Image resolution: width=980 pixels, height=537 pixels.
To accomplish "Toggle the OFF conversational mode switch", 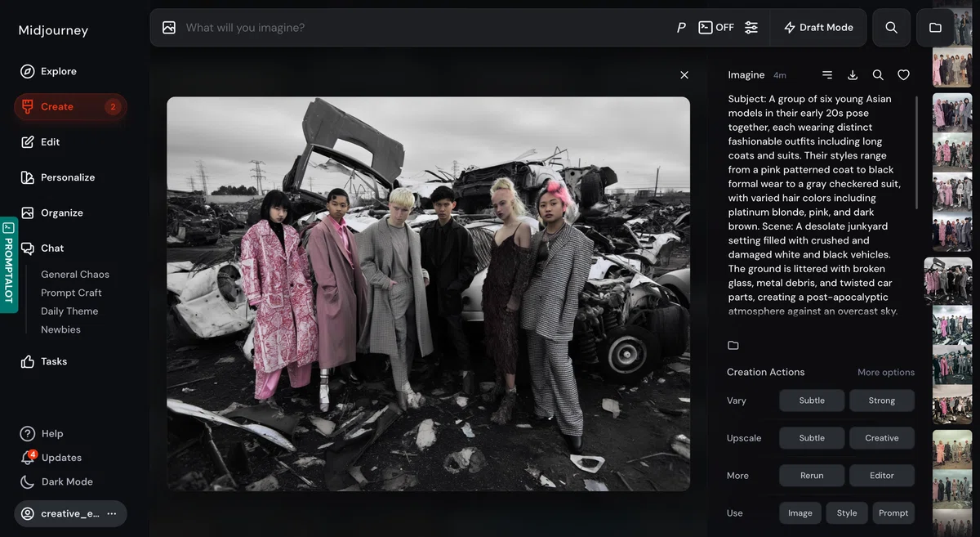I will pyautogui.click(x=716, y=28).
